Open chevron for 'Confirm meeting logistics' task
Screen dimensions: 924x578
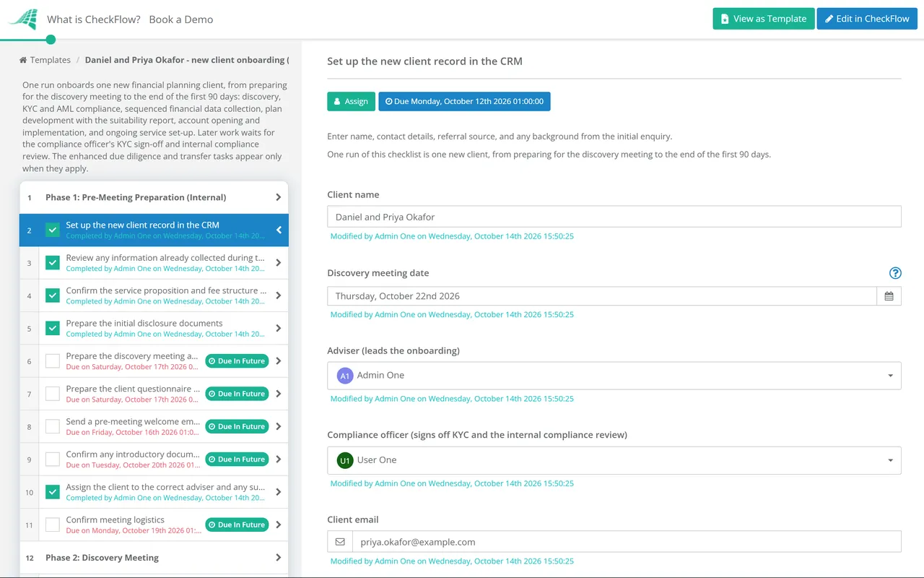point(279,525)
